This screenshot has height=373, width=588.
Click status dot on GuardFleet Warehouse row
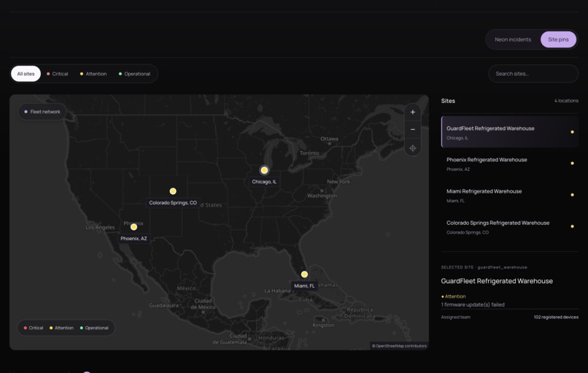tap(572, 131)
